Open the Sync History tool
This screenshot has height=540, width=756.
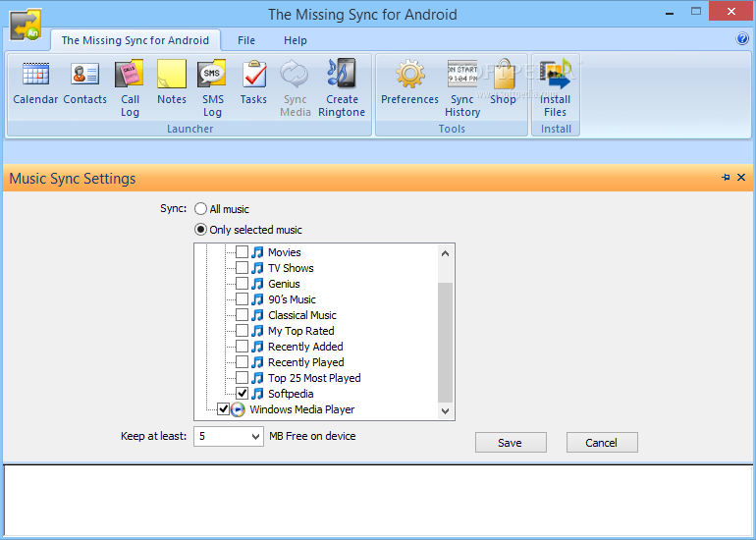point(462,89)
